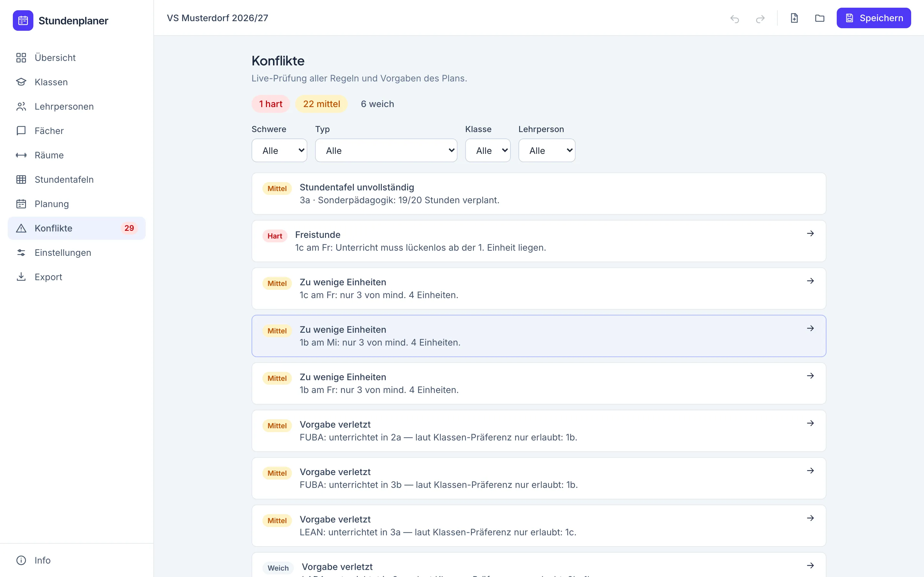Open the arrow on Freistunde conflict
The width and height of the screenshot is (924, 577).
pyautogui.click(x=810, y=234)
